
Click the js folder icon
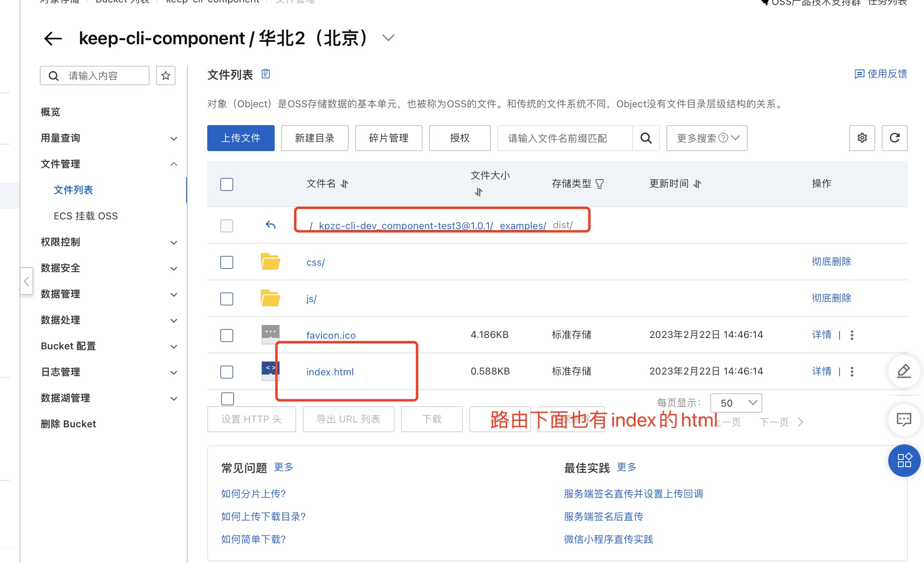pos(270,298)
